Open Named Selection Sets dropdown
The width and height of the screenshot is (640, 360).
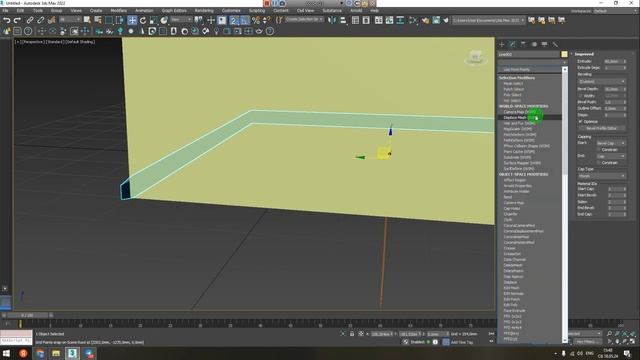point(304,20)
